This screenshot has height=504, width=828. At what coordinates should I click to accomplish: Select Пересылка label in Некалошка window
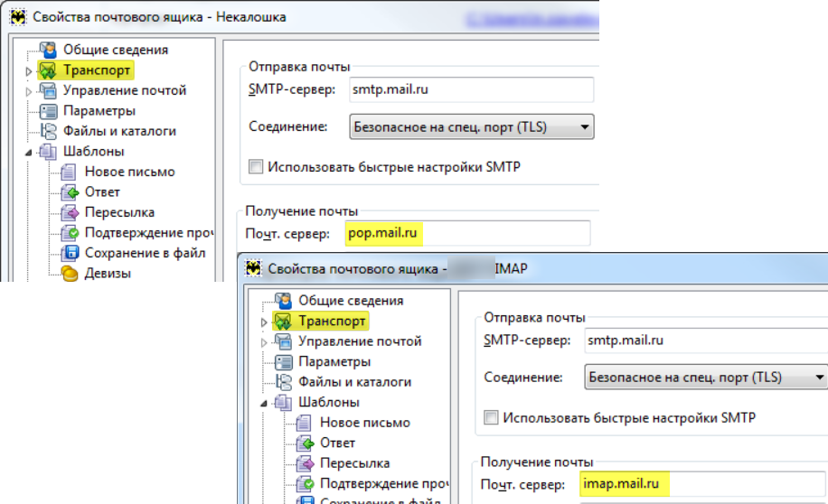click(120, 212)
